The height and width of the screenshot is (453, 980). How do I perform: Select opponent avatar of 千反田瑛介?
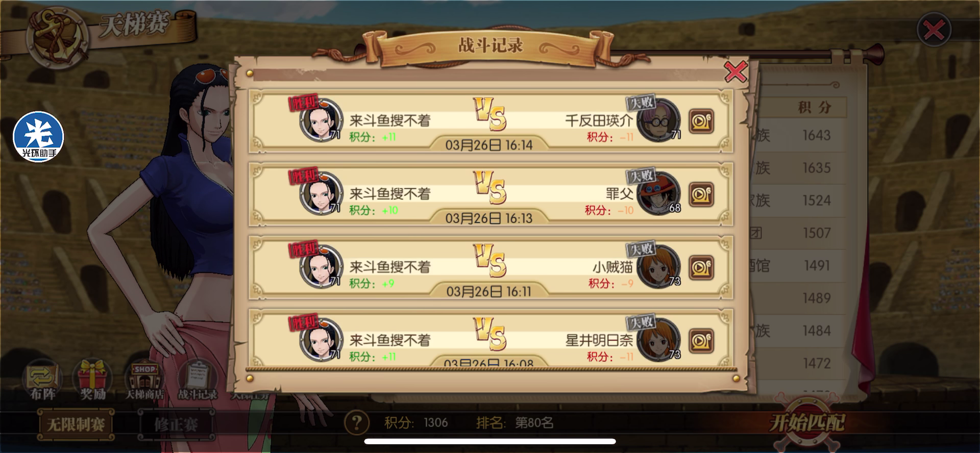point(659,120)
